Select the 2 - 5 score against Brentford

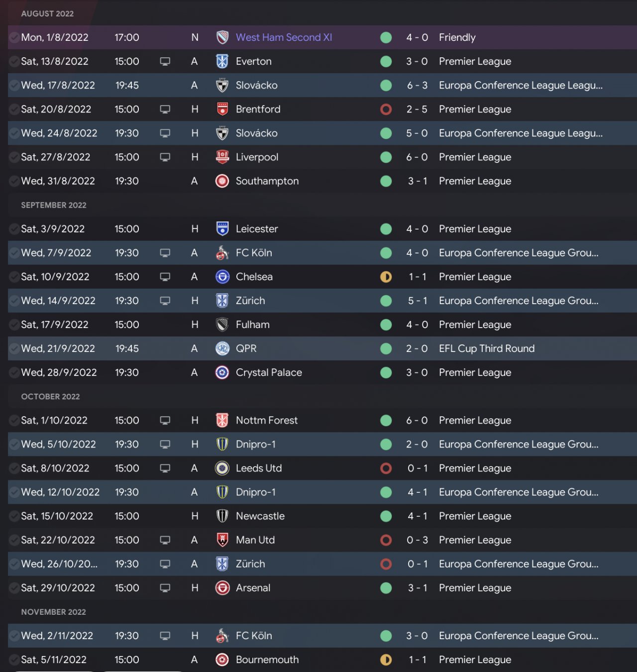pyautogui.click(x=417, y=109)
